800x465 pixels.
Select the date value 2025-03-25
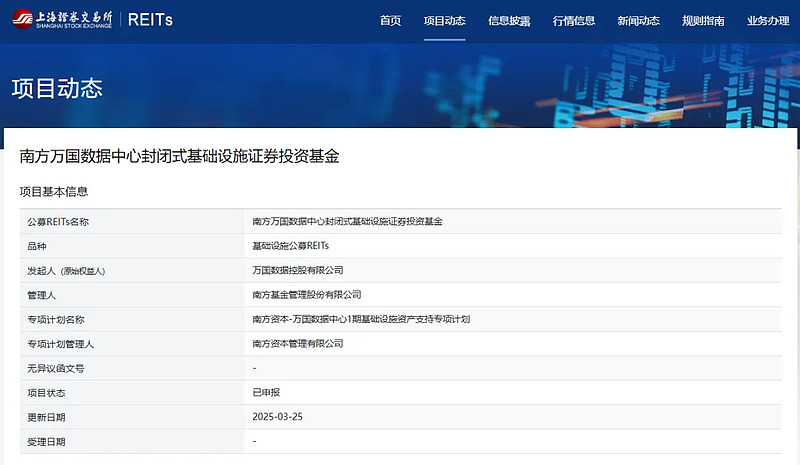point(277,417)
